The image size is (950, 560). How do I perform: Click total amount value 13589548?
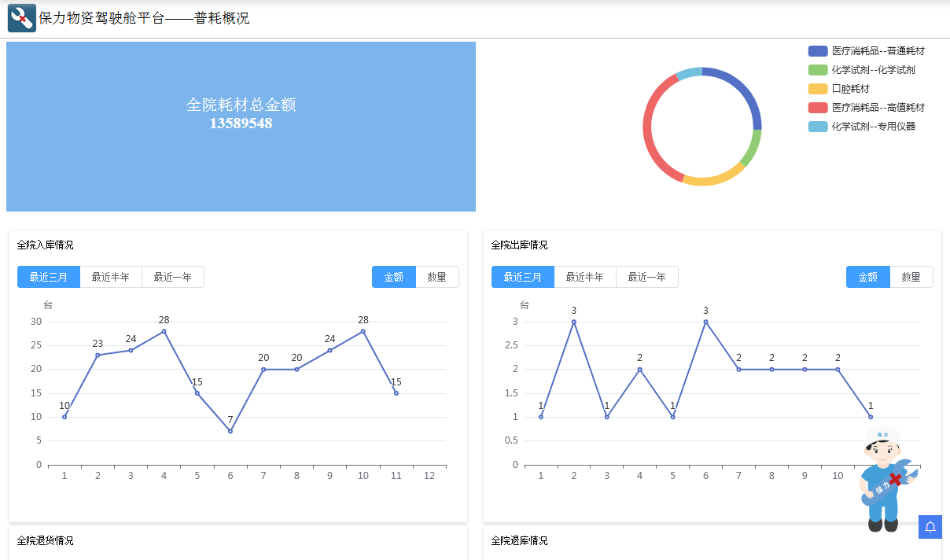241,123
